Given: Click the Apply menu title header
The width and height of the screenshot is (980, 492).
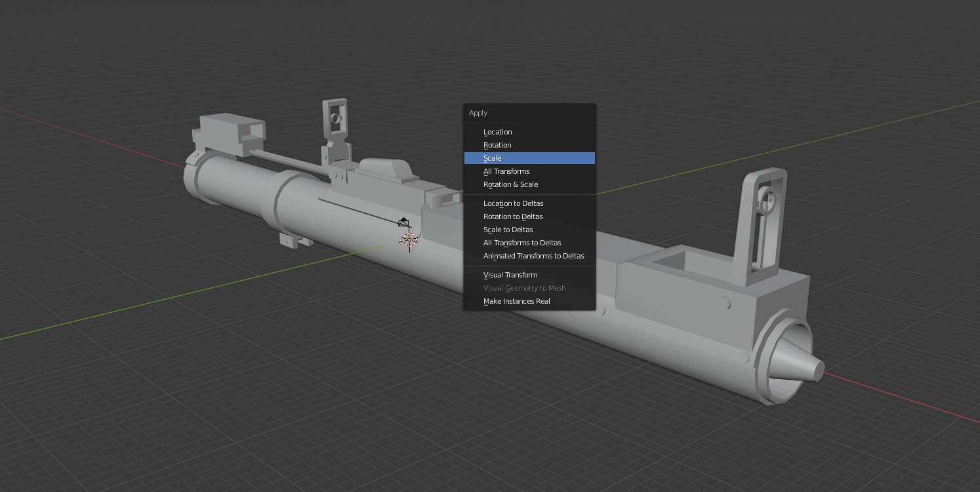Looking at the screenshot, I should pos(478,113).
